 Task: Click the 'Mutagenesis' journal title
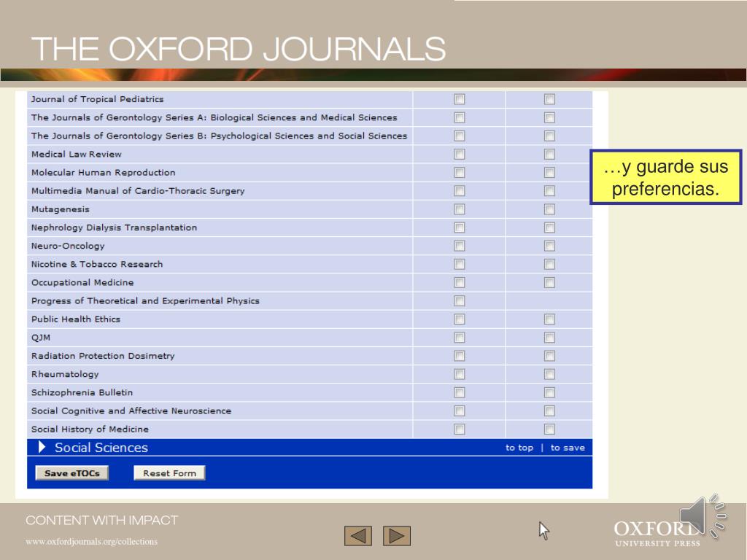pyautogui.click(x=60, y=209)
